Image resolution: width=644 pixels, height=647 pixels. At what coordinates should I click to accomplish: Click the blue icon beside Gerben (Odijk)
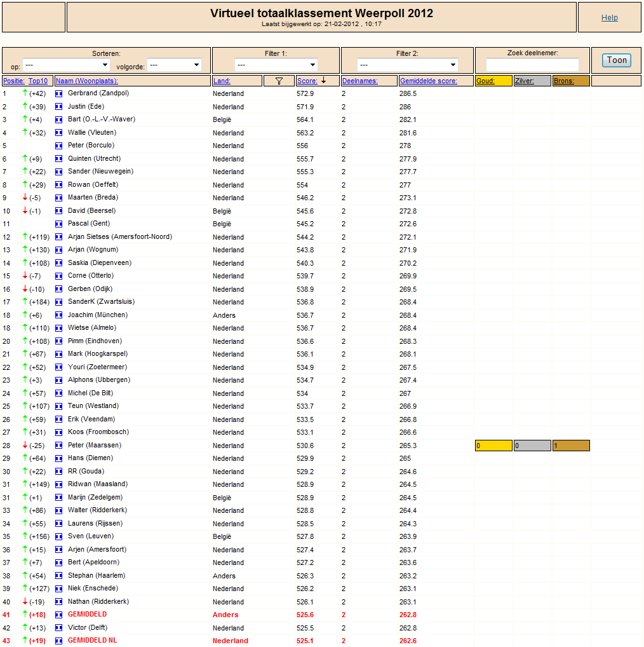point(59,289)
